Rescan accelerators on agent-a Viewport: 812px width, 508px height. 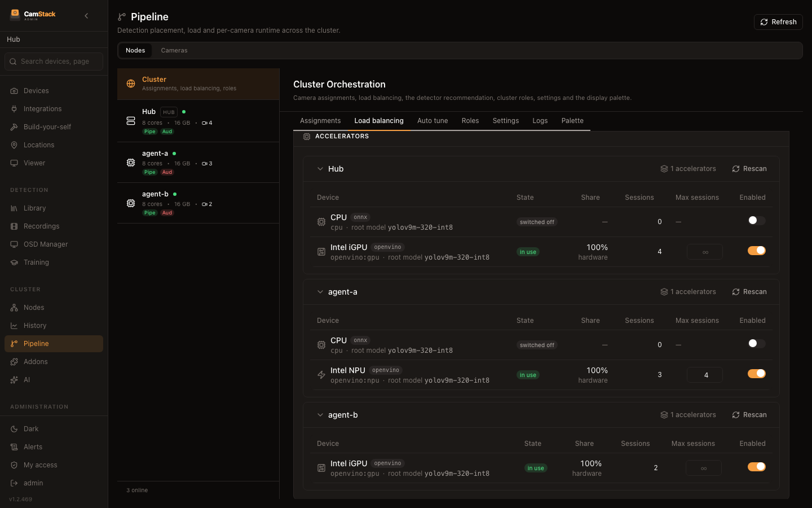coord(749,292)
